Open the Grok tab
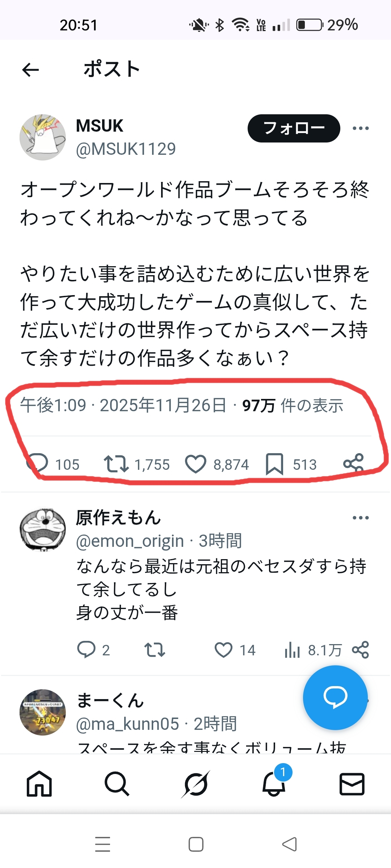Viewport: 391px width, 868px height. click(195, 784)
